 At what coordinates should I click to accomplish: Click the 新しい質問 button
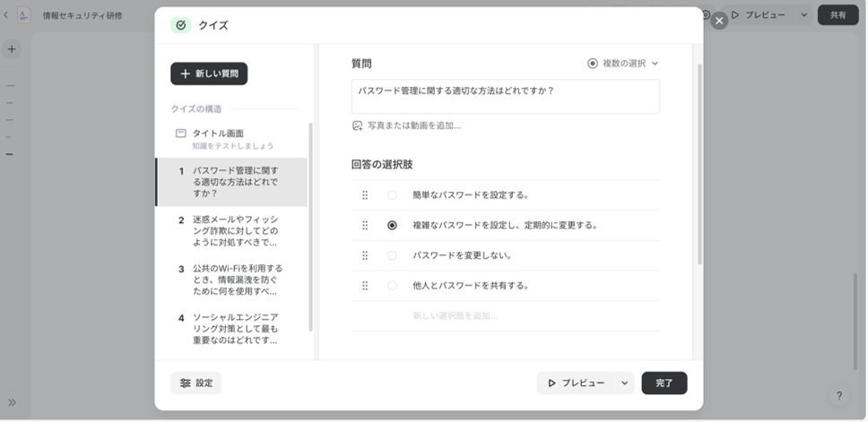tap(209, 73)
